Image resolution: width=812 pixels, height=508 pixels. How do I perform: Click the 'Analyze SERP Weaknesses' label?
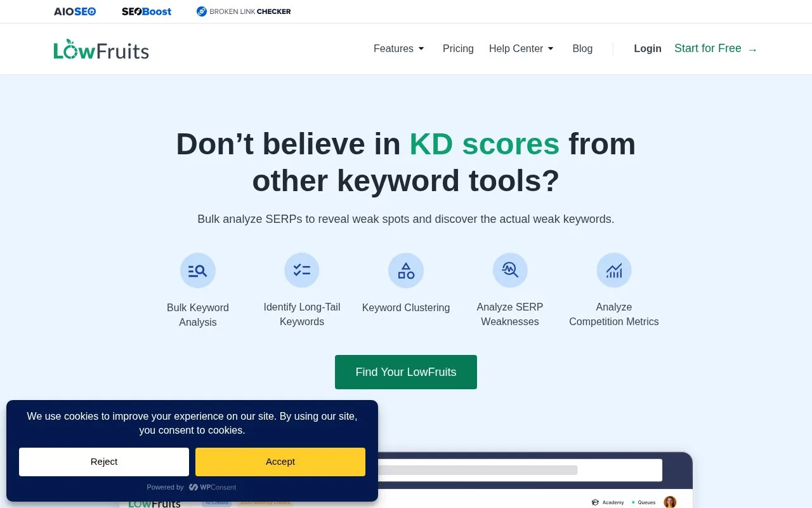pyautogui.click(x=510, y=314)
